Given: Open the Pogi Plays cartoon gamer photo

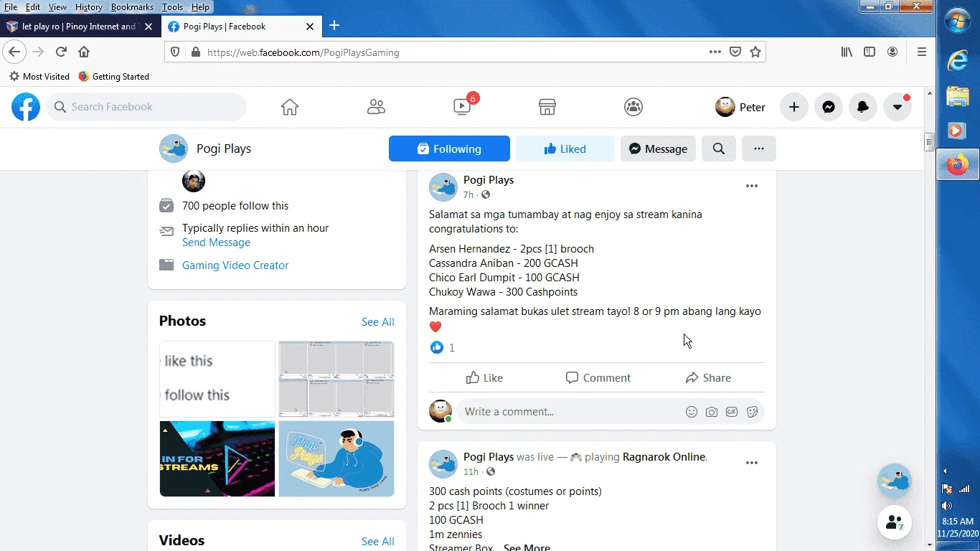Looking at the screenshot, I should click(336, 458).
